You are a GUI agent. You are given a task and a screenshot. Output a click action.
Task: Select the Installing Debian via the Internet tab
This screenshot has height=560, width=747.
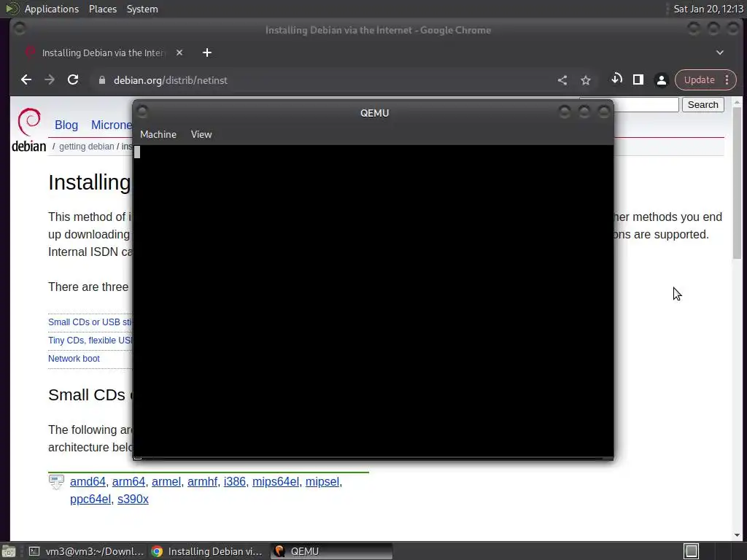click(x=103, y=52)
